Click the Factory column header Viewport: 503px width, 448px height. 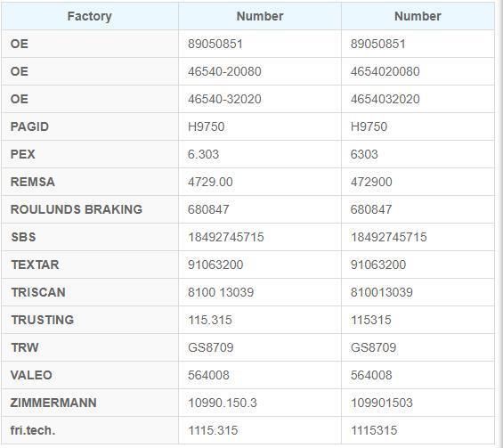coord(90,16)
